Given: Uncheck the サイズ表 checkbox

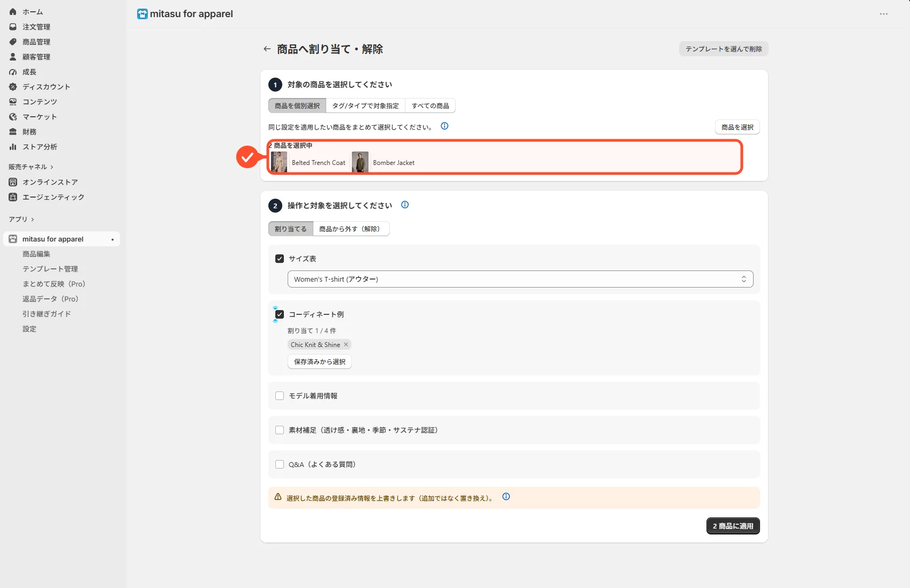Looking at the screenshot, I should tap(280, 259).
